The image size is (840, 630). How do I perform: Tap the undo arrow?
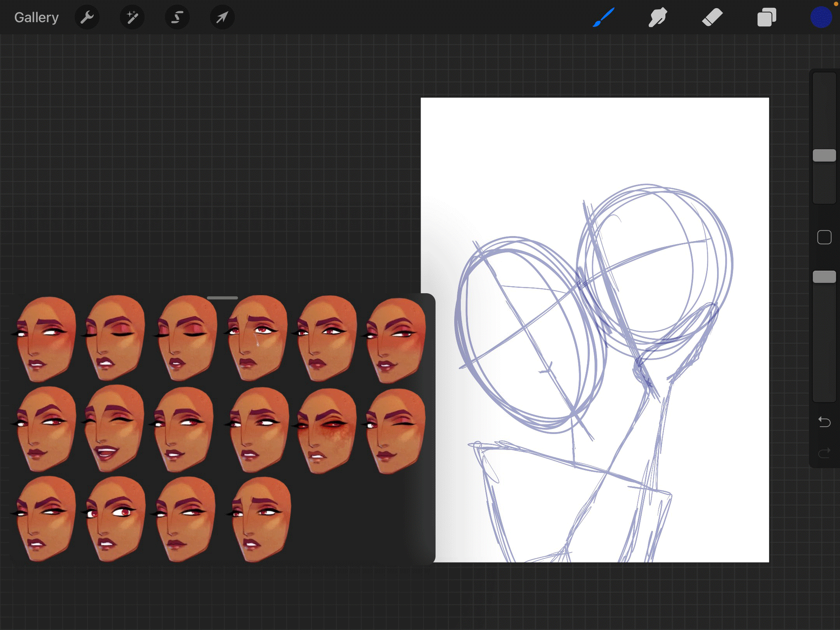[824, 422]
